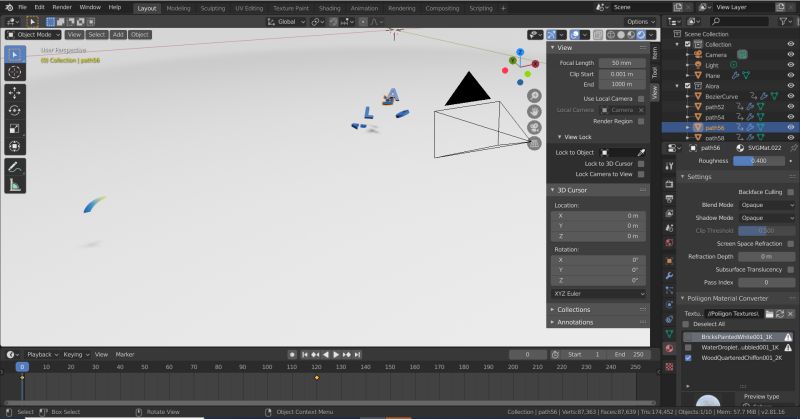Select the Cursor tool
Image resolution: width=800 pixels, height=419 pixels.
point(15,72)
